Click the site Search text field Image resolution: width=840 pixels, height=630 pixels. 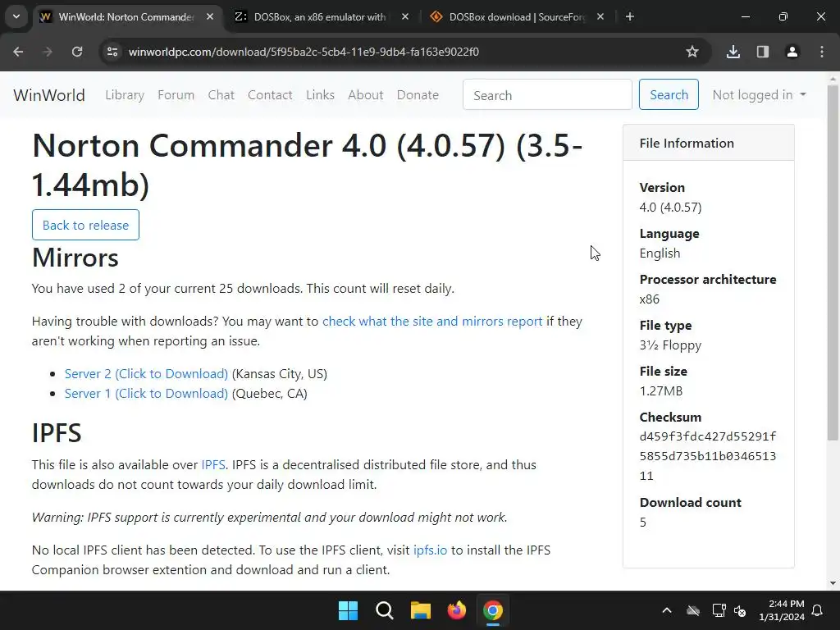coord(547,95)
